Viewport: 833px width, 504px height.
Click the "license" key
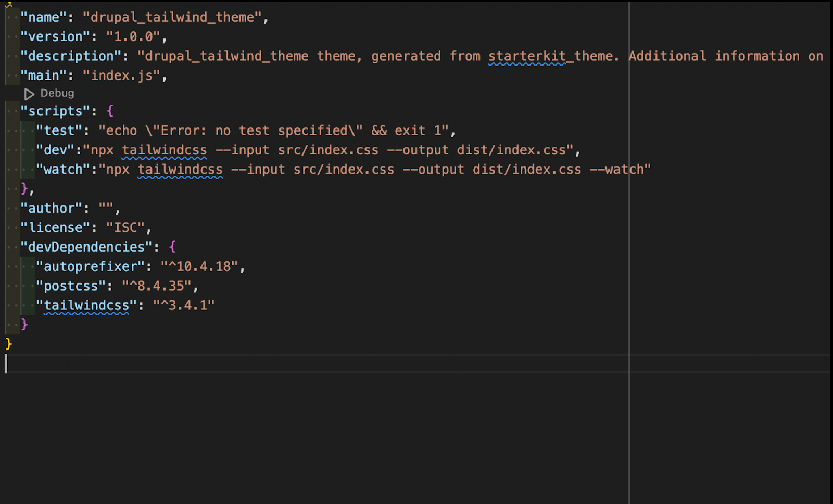55,228
